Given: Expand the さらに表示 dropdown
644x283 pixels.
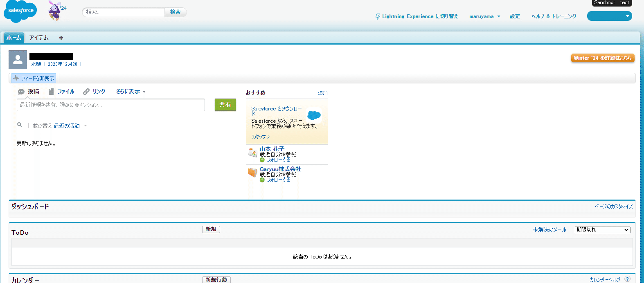Looking at the screenshot, I should [131, 92].
